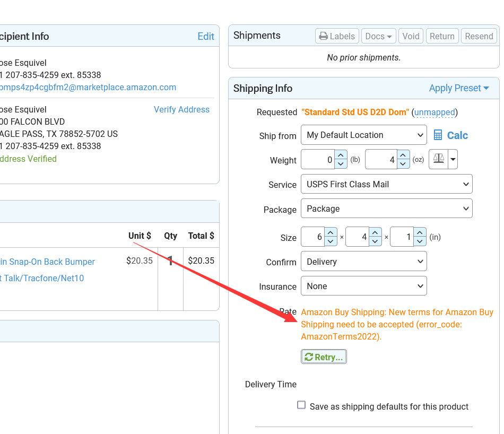
Task: Click the Verify Address link
Action: pyautogui.click(x=181, y=109)
